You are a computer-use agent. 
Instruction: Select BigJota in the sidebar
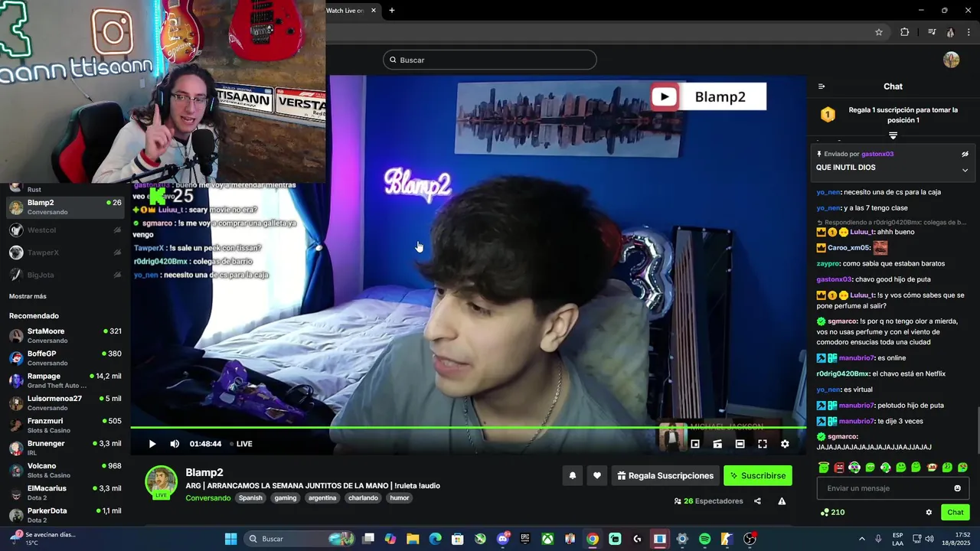click(x=65, y=275)
